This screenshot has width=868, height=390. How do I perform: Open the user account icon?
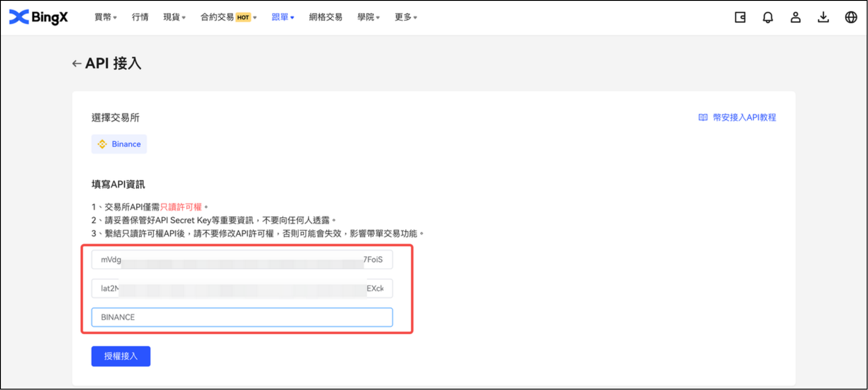(x=795, y=17)
